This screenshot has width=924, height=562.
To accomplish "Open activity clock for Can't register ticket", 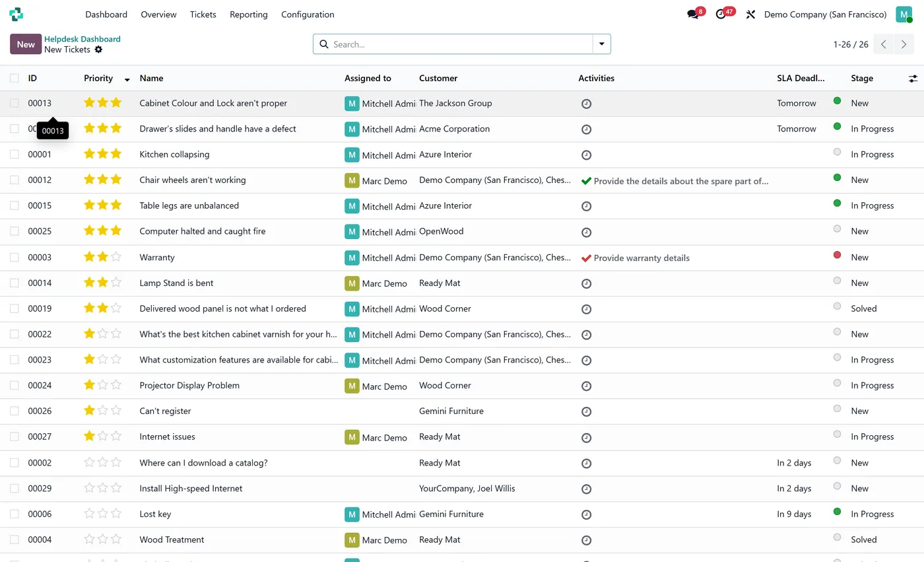I will [586, 411].
